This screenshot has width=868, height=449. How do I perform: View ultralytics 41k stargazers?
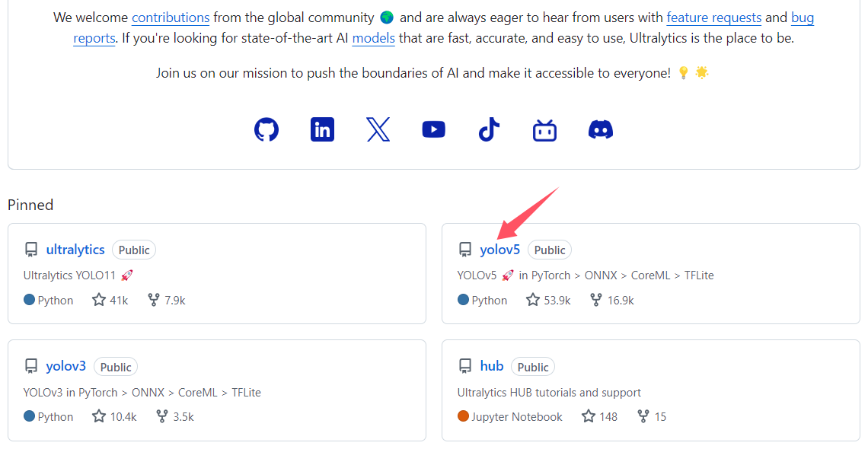110,301
